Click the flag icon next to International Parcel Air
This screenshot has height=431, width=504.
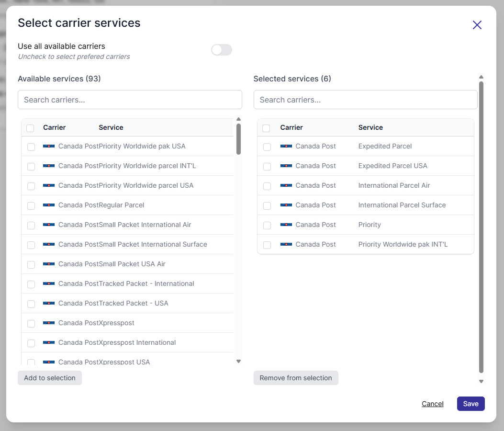pyautogui.click(x=286, y=186)
